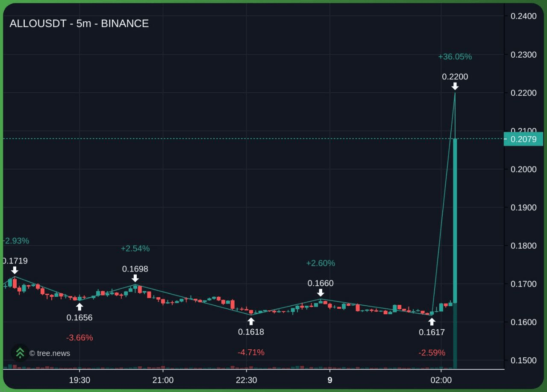Click the 19:30 time axis label
This screenshot has width=547, height=392.
(x=79, y=380)
